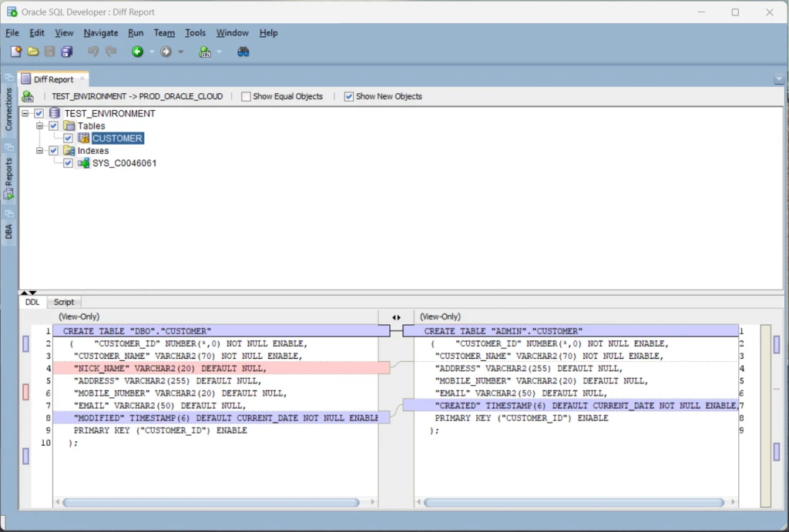The image size is (789, 532).
Task: Open the View menu
Action: coord(64,32)
